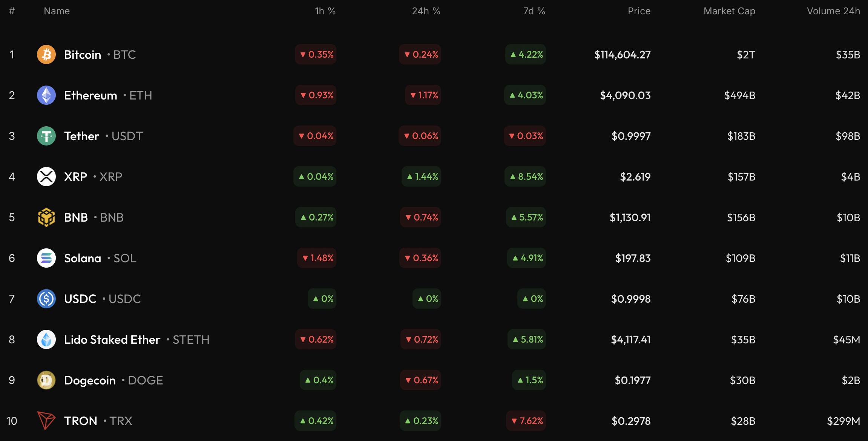
Task: Open the Lido Staked Ether name link
Action: point(112,340)
